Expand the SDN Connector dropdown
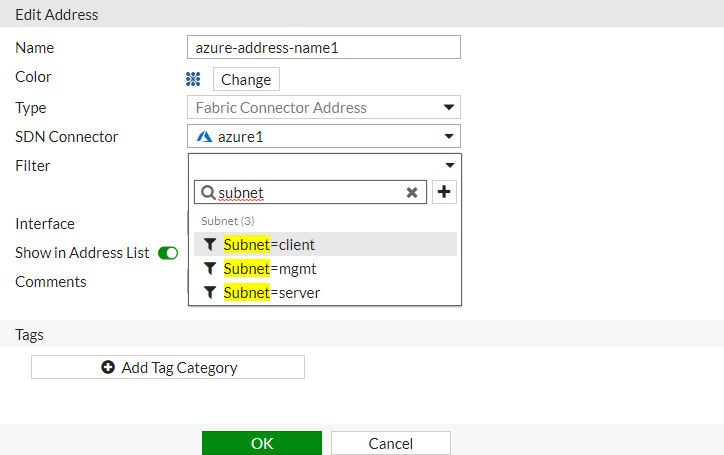Screen dimensions: 724x455 pos(449,137)
